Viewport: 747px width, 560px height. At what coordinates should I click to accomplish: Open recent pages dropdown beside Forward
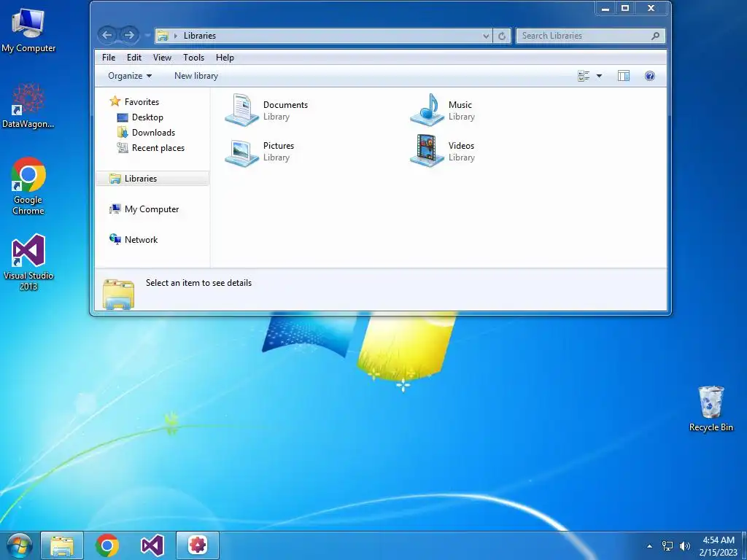[x=147, y=35]
